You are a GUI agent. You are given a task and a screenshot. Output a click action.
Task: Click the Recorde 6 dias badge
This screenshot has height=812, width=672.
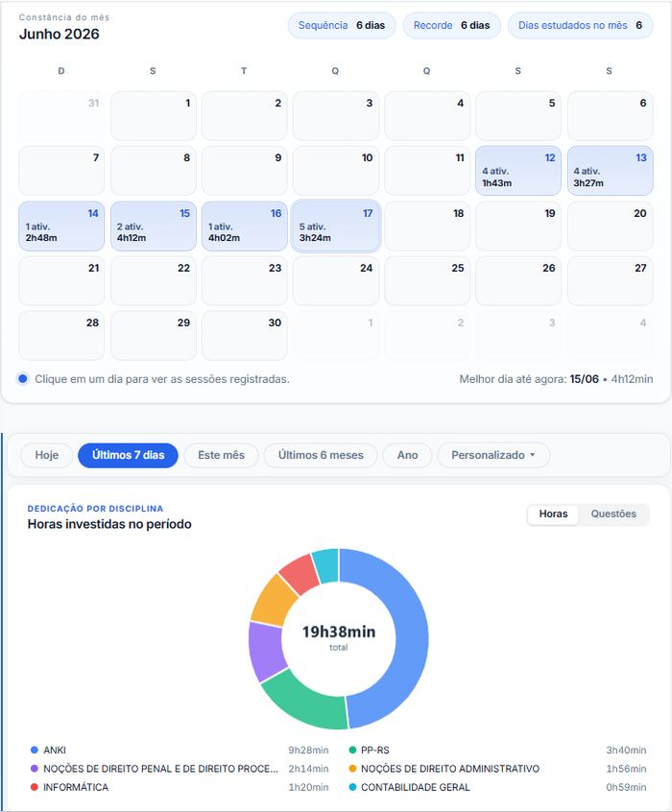coord(452,25)
